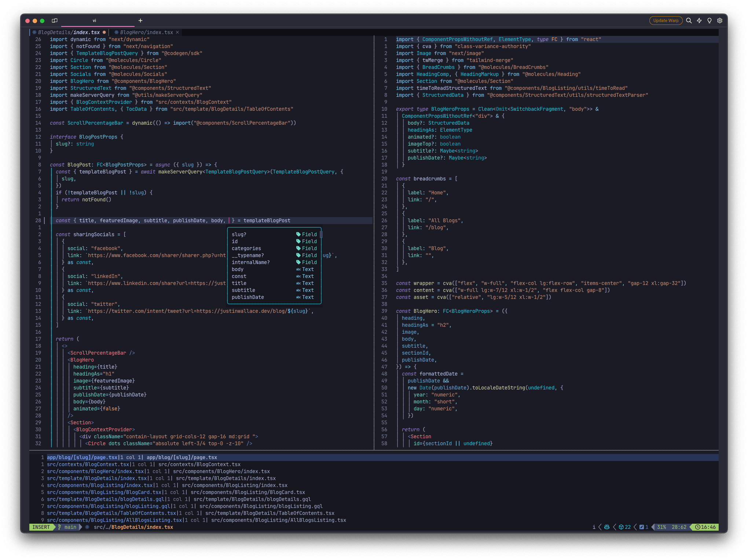
Task: Click the completion popup scrollbar thumb
Action: (321, 235)
